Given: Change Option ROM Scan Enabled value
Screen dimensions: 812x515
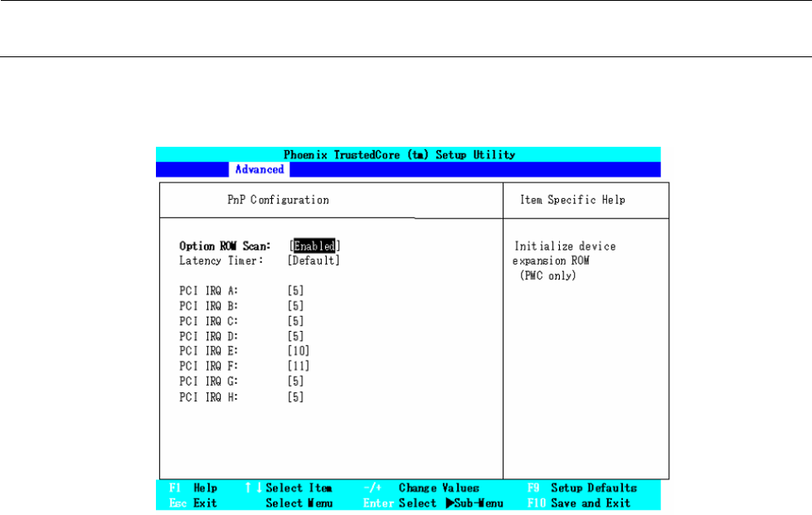Looking at the screenshot, I should (314, 245).
